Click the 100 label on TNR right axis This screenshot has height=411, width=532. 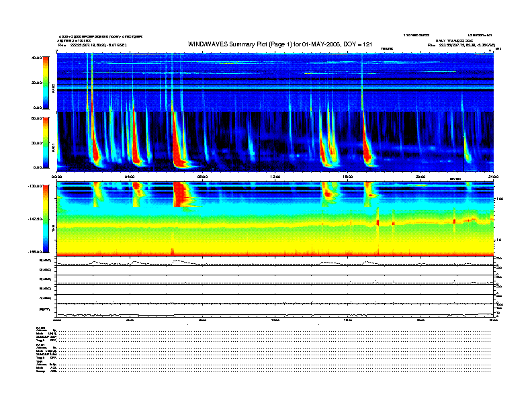500,199
